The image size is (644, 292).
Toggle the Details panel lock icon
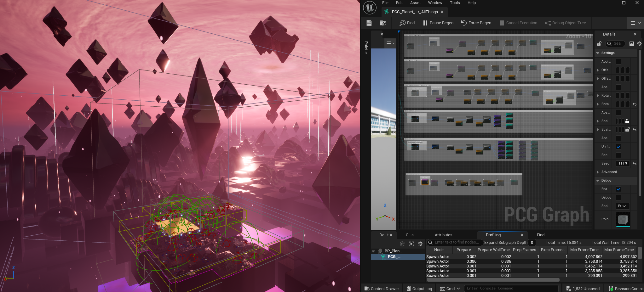click(599, 44)
